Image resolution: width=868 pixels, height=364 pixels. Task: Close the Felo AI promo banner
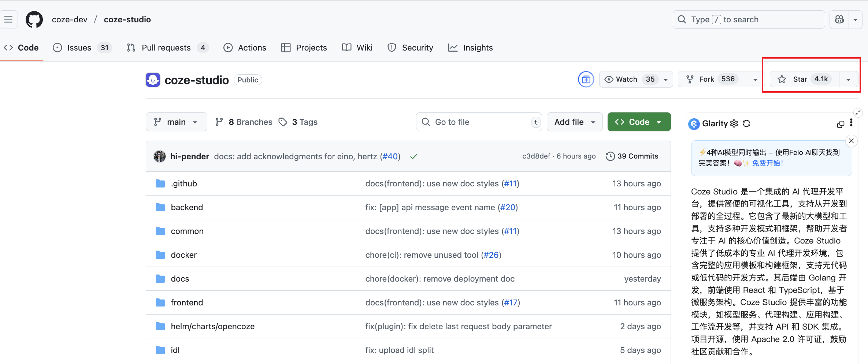(x=851, y=141)
